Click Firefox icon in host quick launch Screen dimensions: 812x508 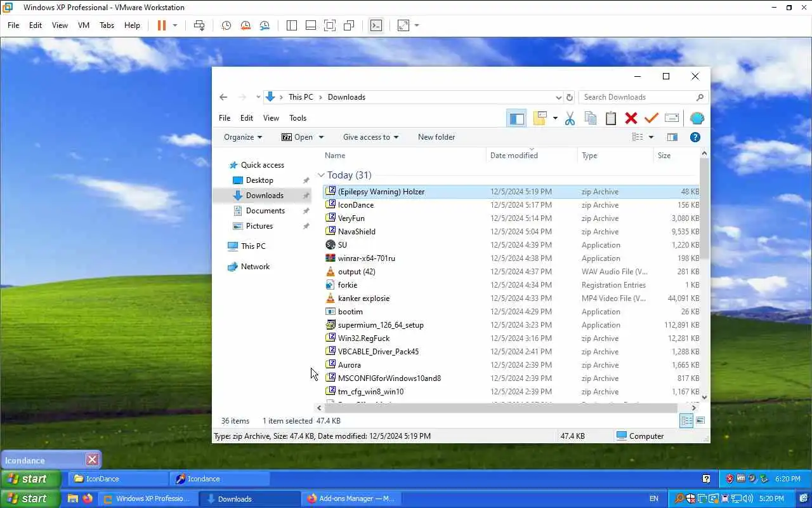point(88,498)
